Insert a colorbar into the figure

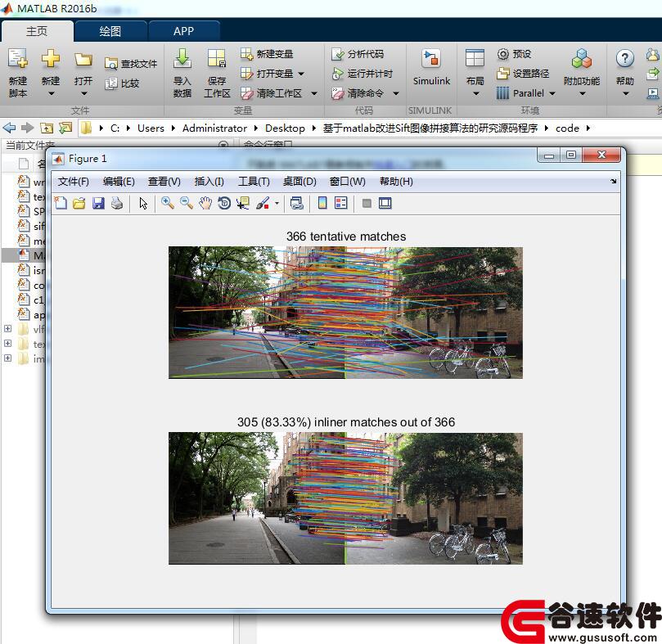322,203
